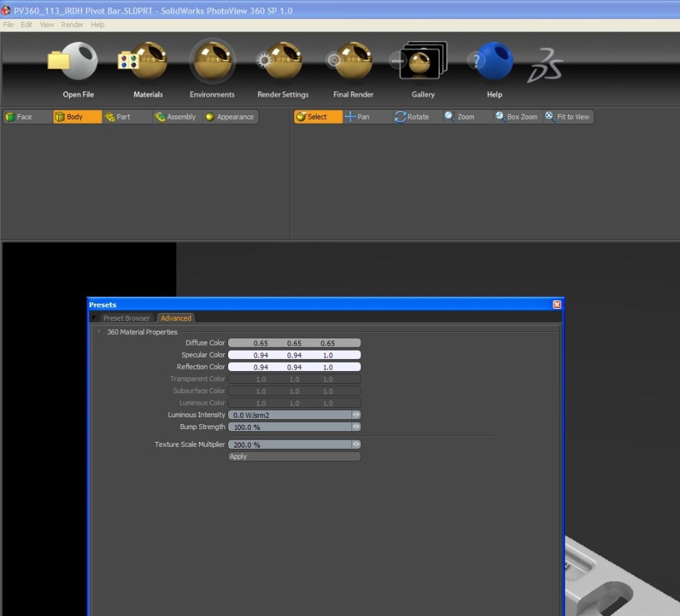Open the Edit menu
The height and width of the screenshot is (616, 680).
click(26, 25)
